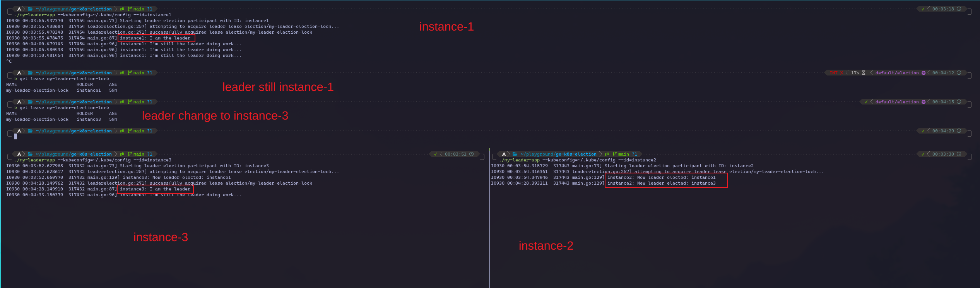Click the Kubernetes icon next to 00:04:12 timestamp
The width and height of the screenshot is (980, 288).
(x=924, y=73)
